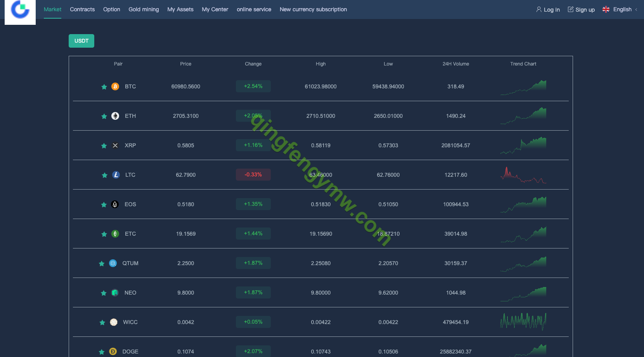Click WICC +0.05% change badge
The width and height of the screenshot is (644, 357).
(253, 322)
